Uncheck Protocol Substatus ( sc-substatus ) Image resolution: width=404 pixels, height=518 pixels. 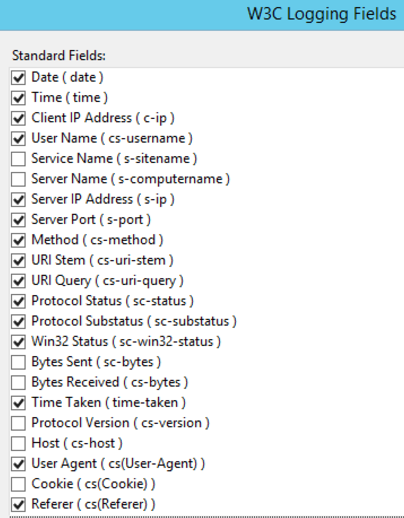(18, 322)
